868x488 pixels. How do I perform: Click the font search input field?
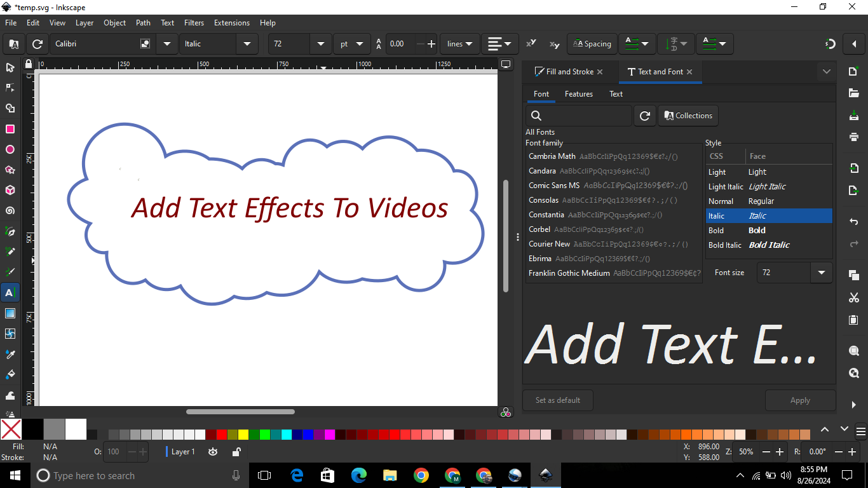(585, 116)
